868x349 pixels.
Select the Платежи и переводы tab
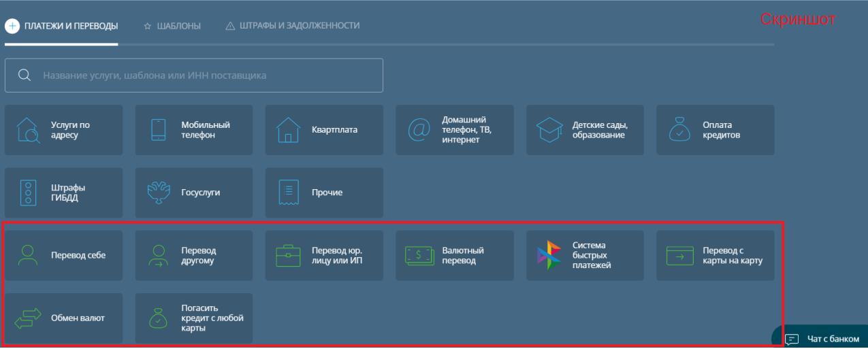click(62, 26)
